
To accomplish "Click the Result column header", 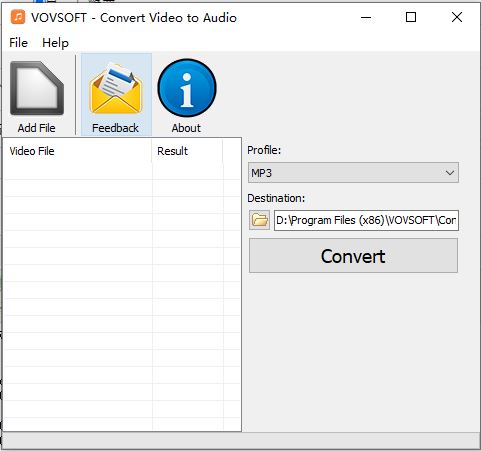I will [x=187, y=151].
